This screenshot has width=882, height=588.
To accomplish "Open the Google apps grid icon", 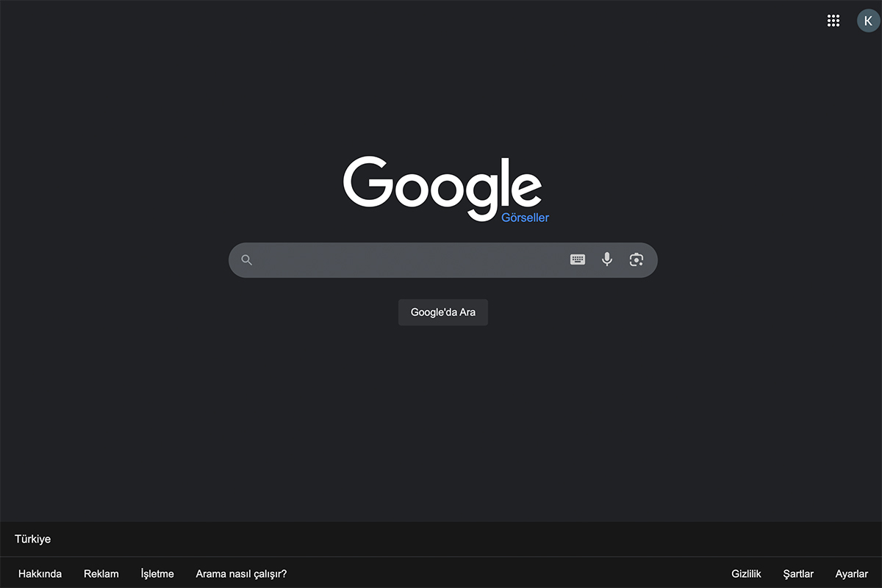I will click(833, 21).
